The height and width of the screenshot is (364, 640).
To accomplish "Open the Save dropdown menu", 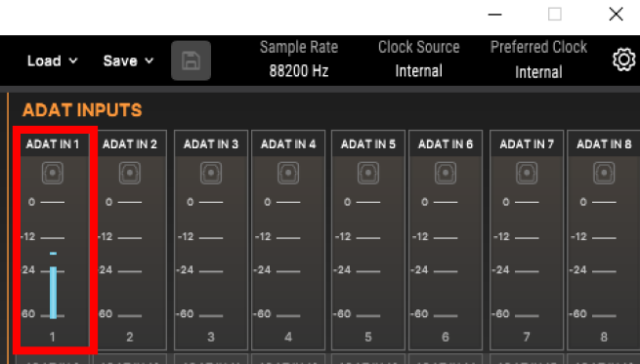I will pos(128,61).
